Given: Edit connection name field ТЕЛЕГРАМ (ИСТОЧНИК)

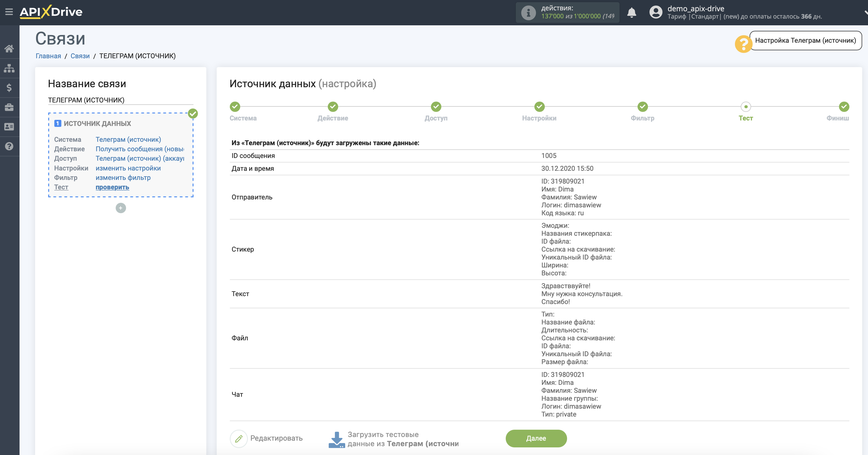Looking at the screenshot, I should pos(121,100).
